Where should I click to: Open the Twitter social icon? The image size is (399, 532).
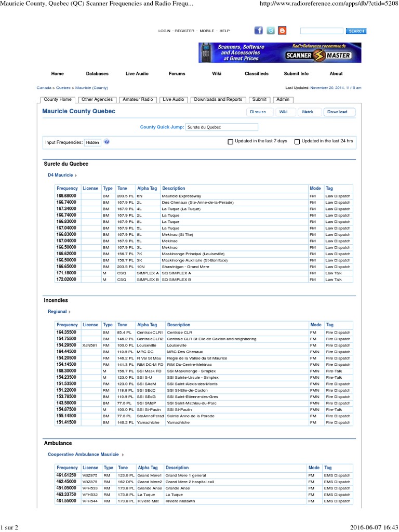coord(270,31)
